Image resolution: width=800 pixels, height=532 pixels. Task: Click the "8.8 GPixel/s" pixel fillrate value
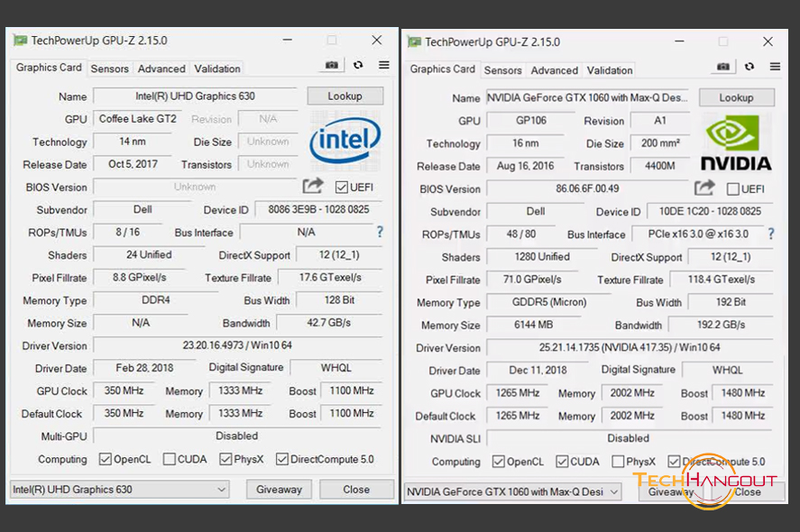139,278
